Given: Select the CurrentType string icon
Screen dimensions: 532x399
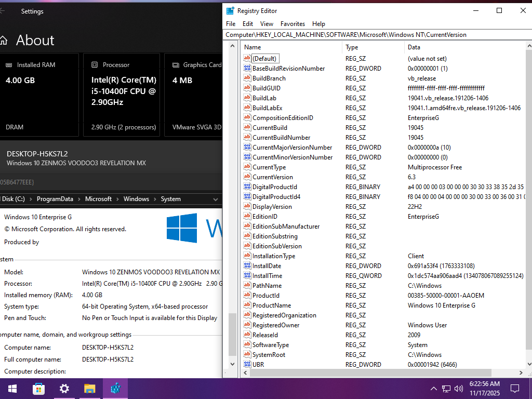Looking at the screenshot, I should (247, 167).
